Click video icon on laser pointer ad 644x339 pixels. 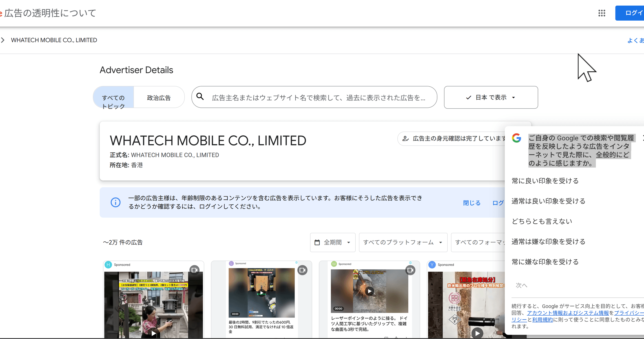[x=410, y=270]
